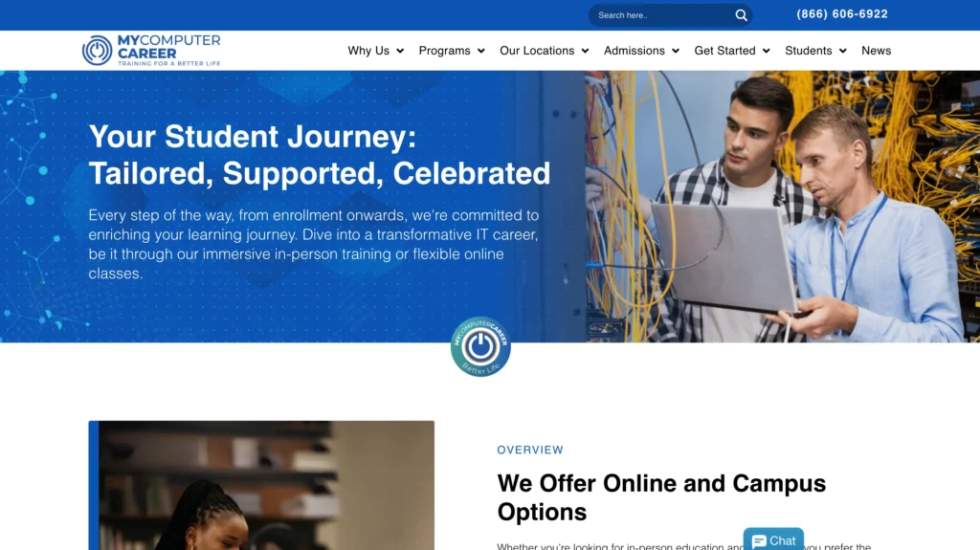Expand the Our Locations dropdown arrow
The height and width of the screenshot is (550, 980).
[585, 51]
